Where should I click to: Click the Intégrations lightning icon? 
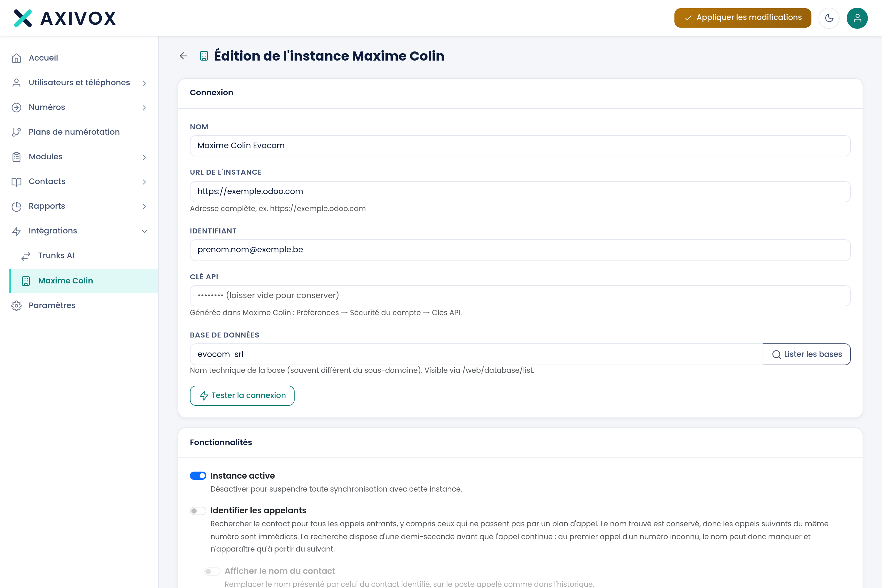16,231
